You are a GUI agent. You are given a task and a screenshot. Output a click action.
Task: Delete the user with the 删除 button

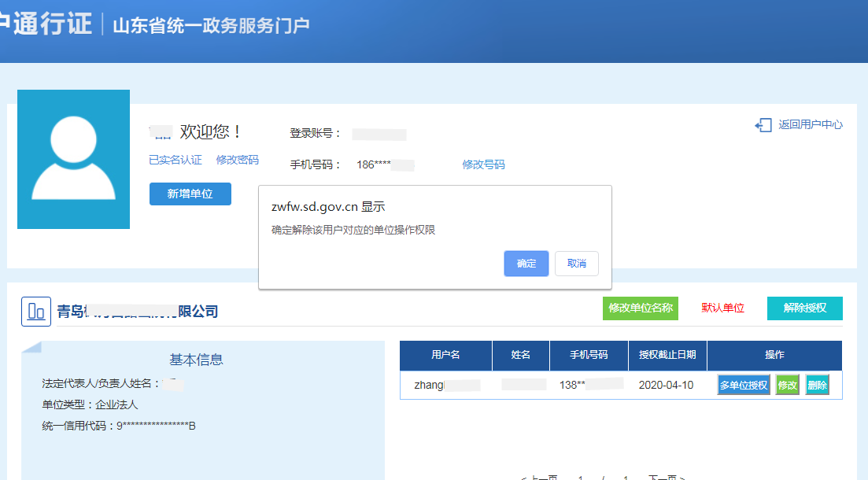click(817, 386)
